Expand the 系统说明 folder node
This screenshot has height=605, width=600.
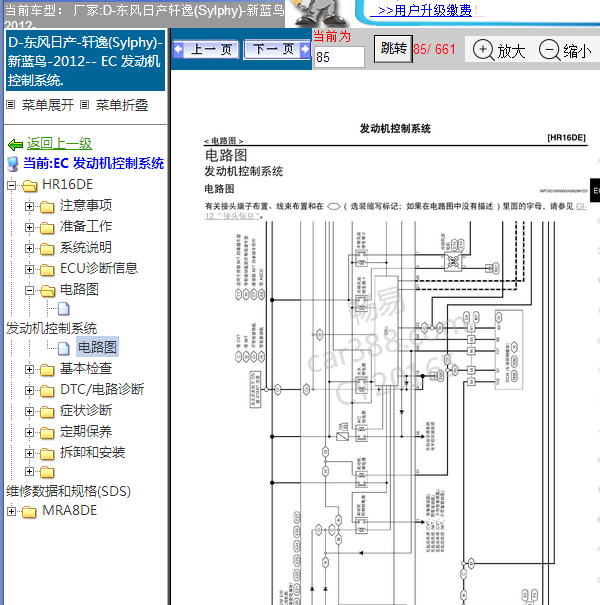click(29, 248)
